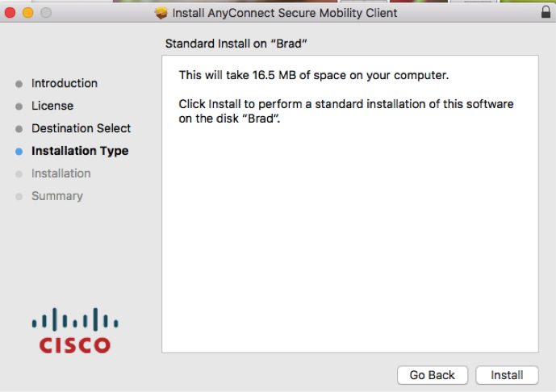Click the dimmed Installation step label
Viewport: 556px width, 392px height.
pos(61,173)
